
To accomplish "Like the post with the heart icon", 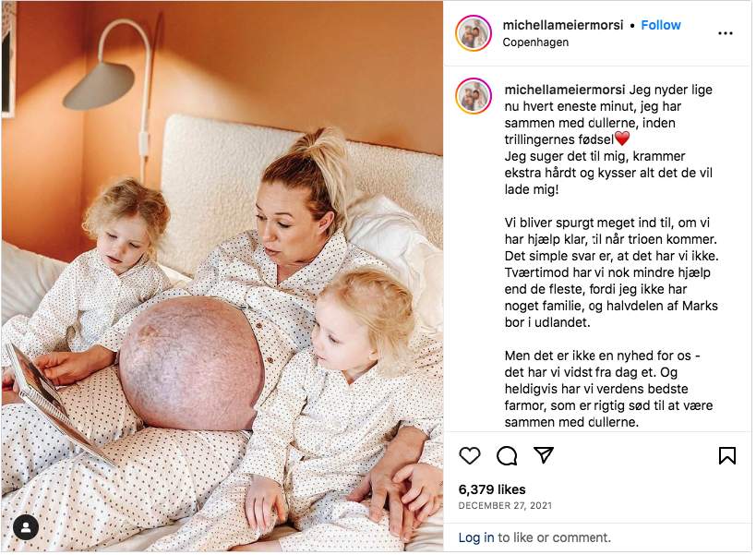I will pos(469,455).
